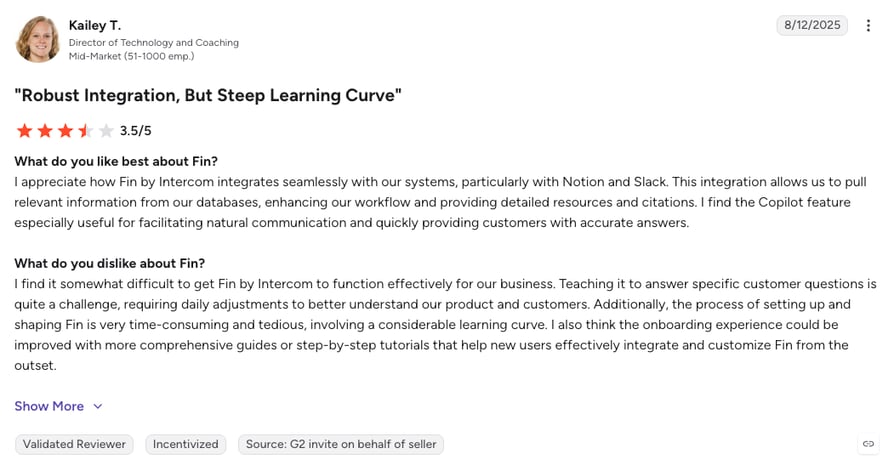The height and width of the screenshot is (471, 894).
Task: Click the 8/12/2025 date tag
Action: click(x=812, y=25)
